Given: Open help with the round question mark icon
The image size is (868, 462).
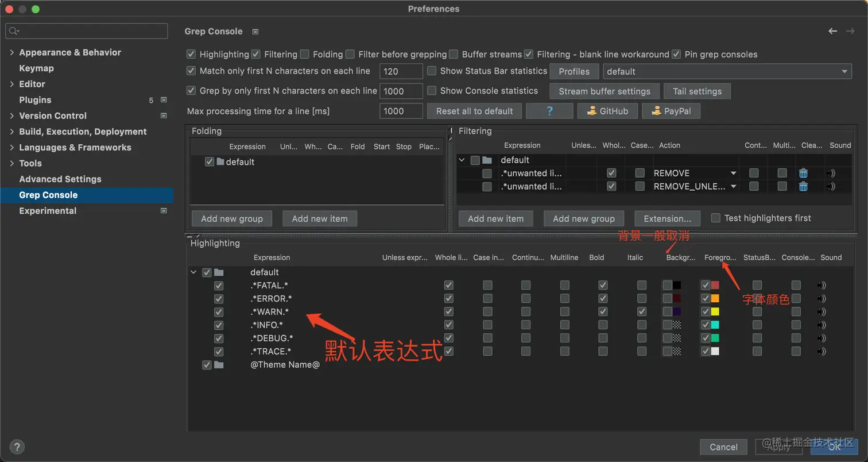Looking at the screenshot, I should point(17,446).
